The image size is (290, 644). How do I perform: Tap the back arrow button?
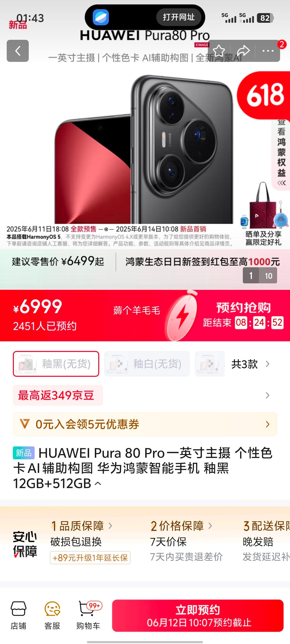(17, 51)
